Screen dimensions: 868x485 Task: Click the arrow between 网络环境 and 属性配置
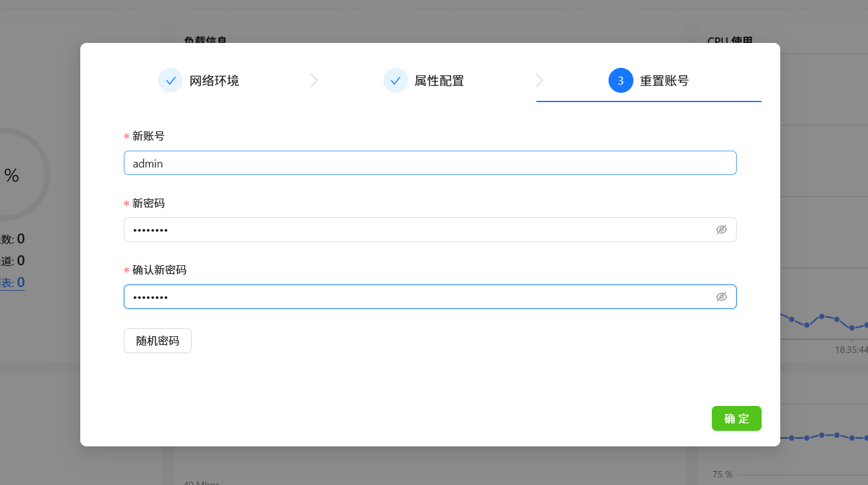point(314,80)
